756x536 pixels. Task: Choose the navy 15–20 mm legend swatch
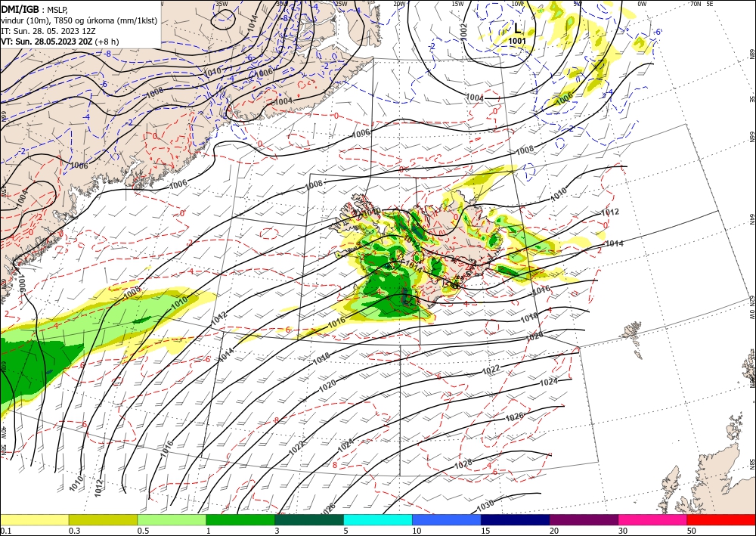point(516,519)
